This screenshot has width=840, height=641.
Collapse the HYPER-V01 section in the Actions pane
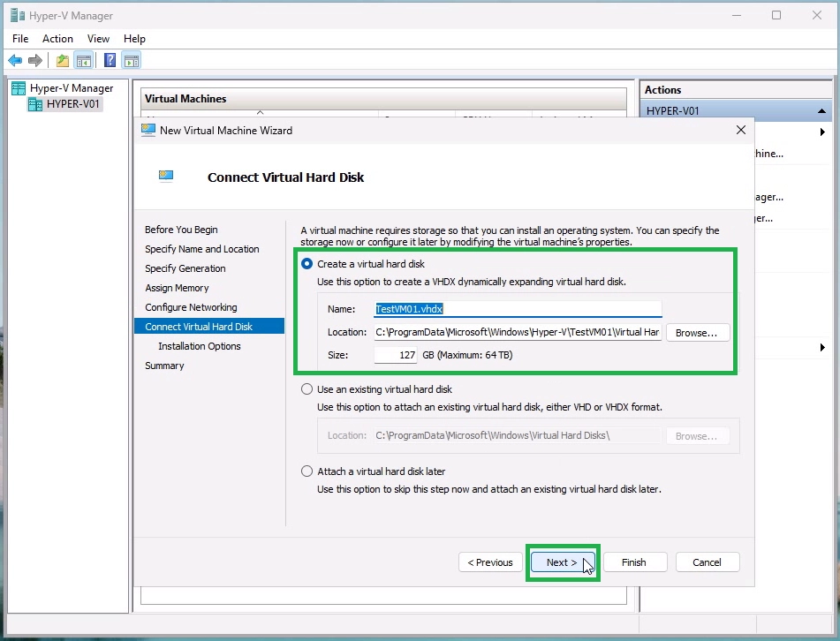[x=821, y=111]
